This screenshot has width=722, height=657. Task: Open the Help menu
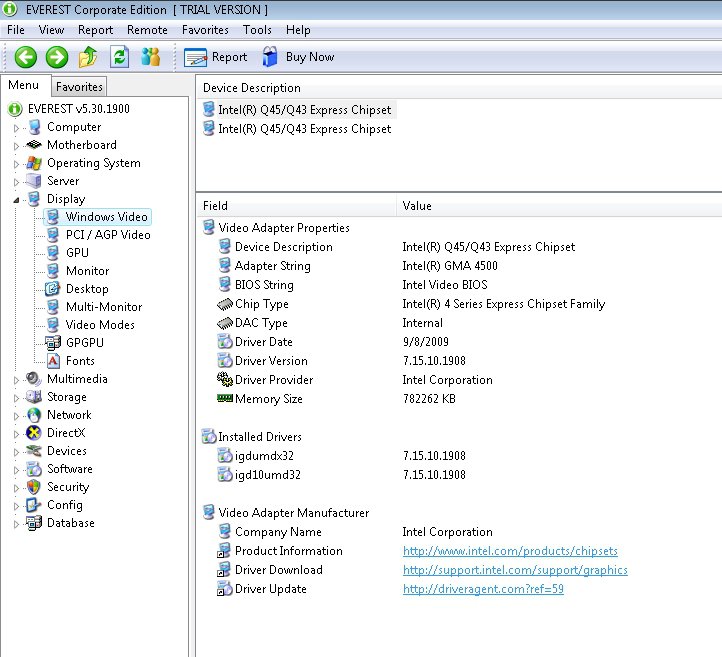pos(298,30)
